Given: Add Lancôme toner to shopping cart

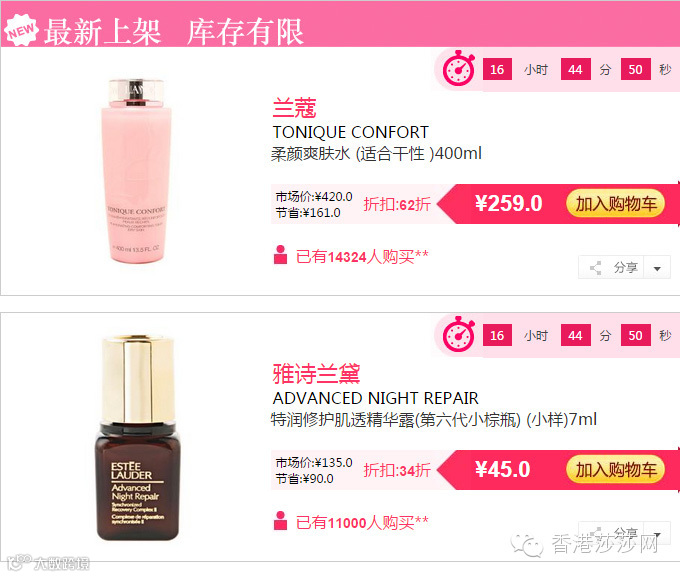Looking at the screenshot, I should (x=615, y=203).
